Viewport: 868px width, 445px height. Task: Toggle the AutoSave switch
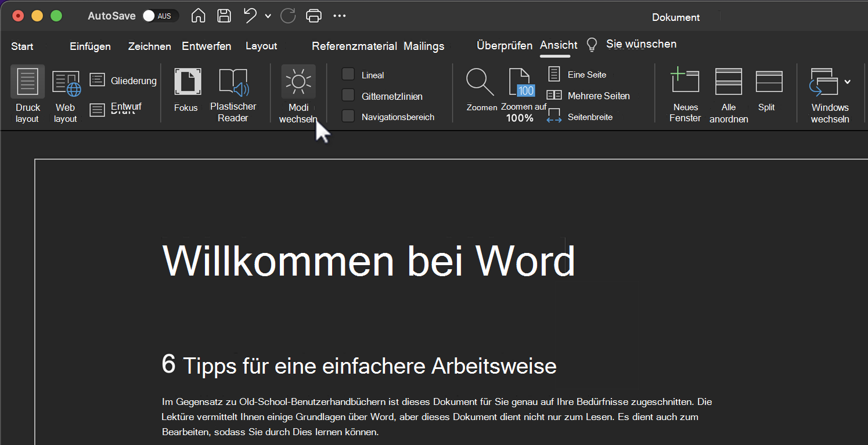[x=160, y=16]
